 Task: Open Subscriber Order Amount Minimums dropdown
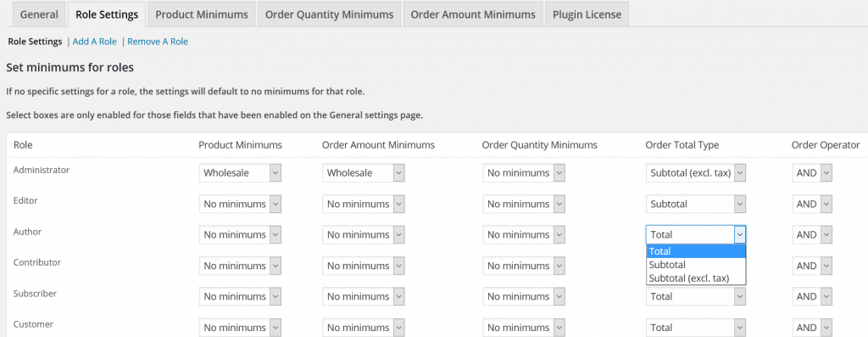coord(364,296)
